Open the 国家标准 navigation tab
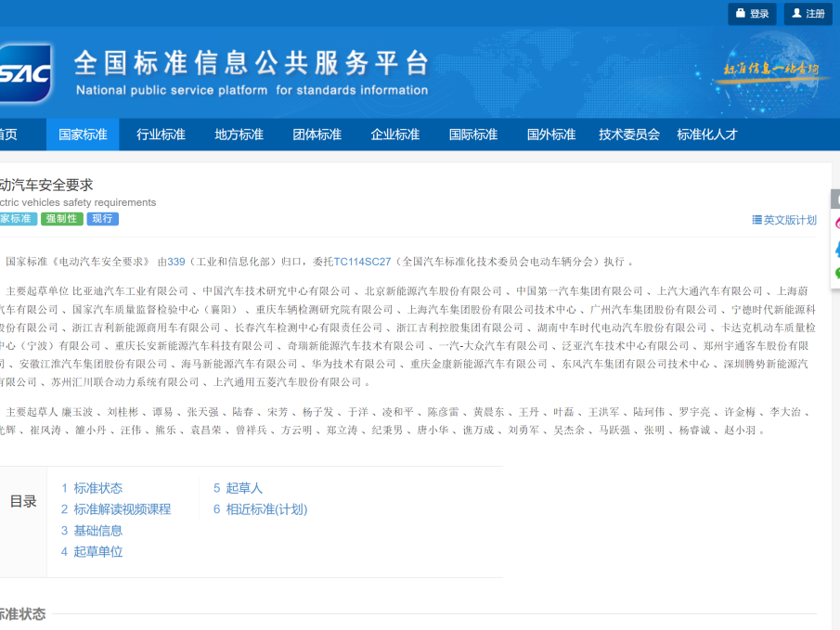This screenshot has width=840, height=630. tap(83, 135)
